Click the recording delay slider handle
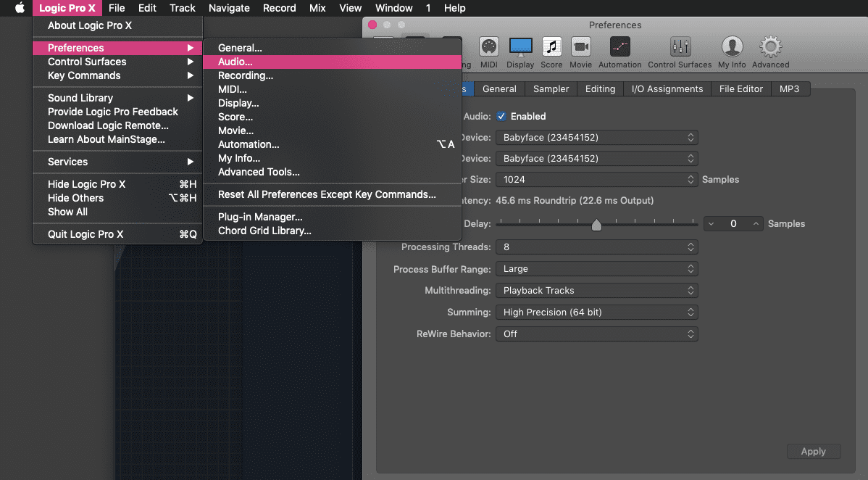The image size is (868, 480). pos(596,225)
